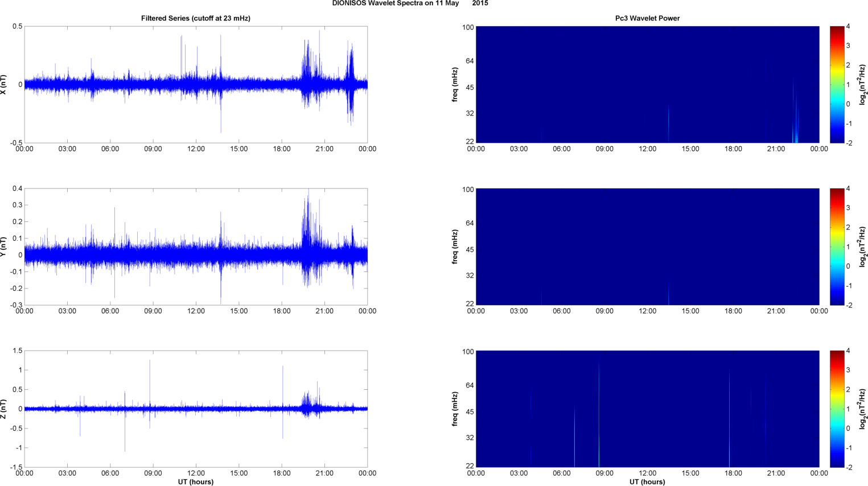Click the '-0.3' tick on the Y (nT) axis
Viewport: 868px width, 486px height.
(15, 305)
